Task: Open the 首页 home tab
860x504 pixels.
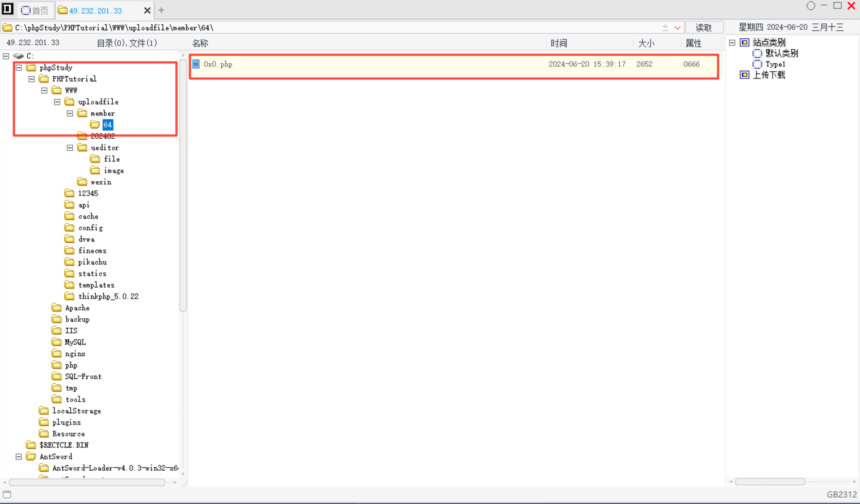Action: pyautogui.click(x=35, y=10)
